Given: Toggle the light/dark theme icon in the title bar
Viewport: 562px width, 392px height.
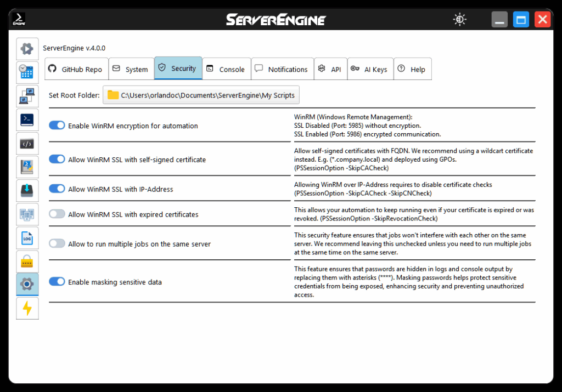Looking at the screenshot, I should pyautogui.click(x=460, y=20).
